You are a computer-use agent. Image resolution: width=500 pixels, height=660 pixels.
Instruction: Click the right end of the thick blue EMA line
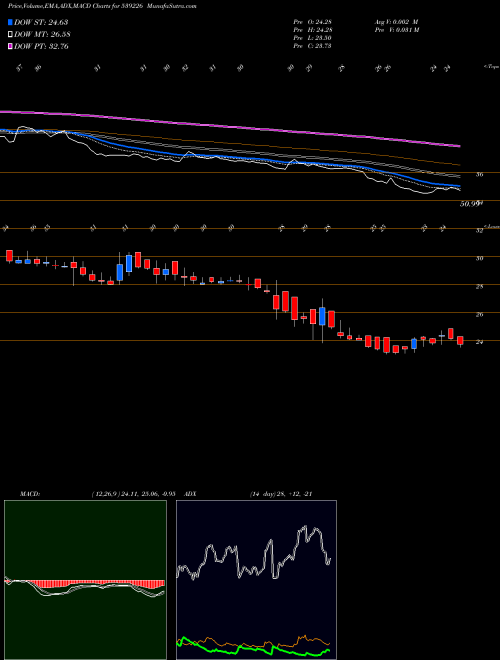459,186
